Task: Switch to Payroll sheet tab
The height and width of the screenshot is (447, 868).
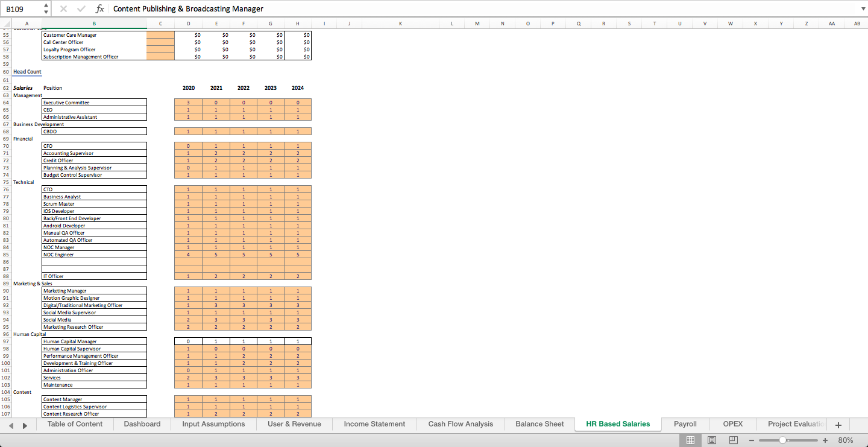Action: (685, 424)
